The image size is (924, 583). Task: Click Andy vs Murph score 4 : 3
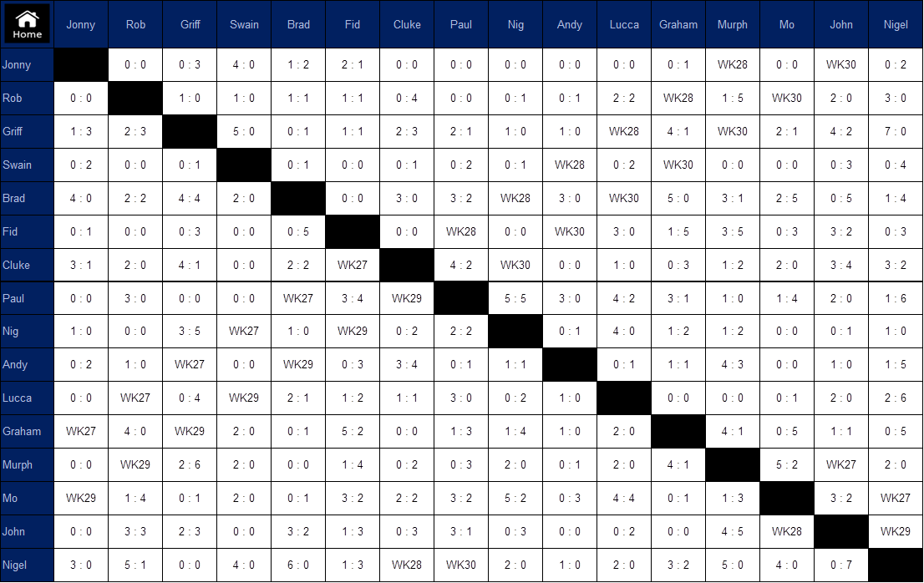[733, 364]
